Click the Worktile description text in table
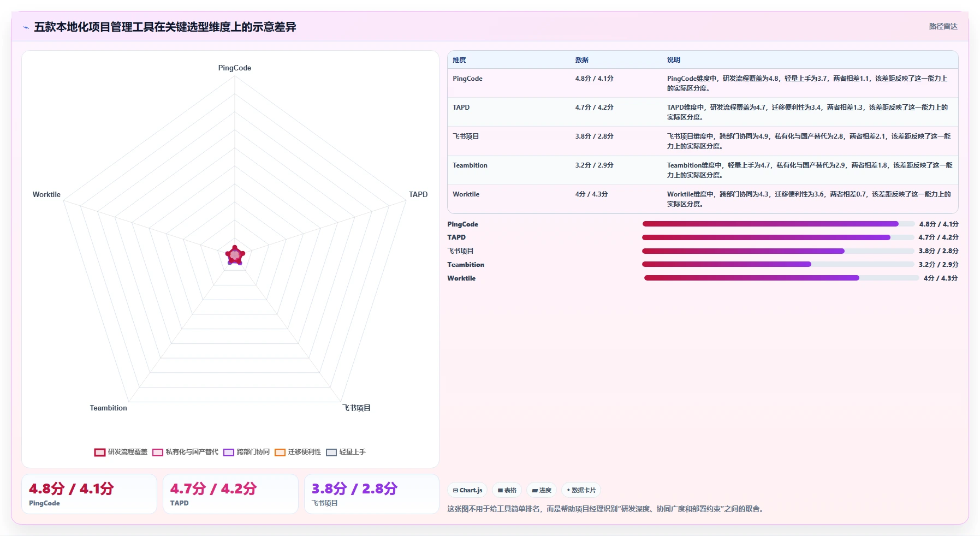Image resolution: width=980 pixels, height=536 pixels. (809, 199)
